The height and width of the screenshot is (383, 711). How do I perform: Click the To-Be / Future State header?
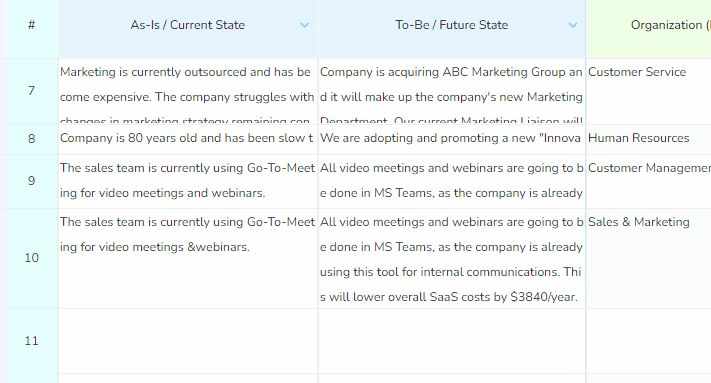pyautogui.click(x=452, y=25)
